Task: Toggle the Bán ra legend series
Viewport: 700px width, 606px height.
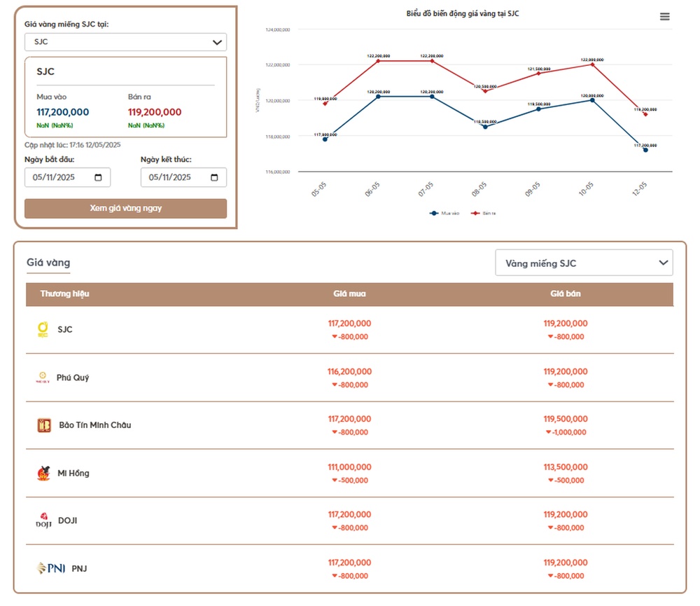Action: click(x=483, y=213)
